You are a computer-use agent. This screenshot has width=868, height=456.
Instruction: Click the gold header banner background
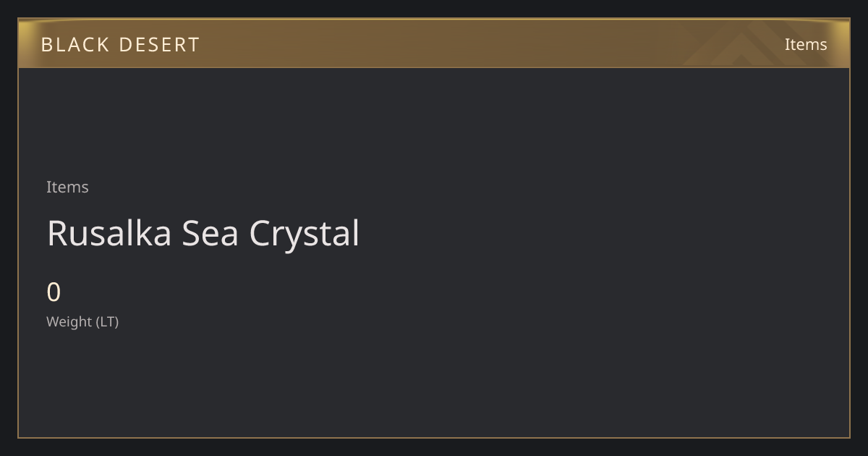click(434, 43)
